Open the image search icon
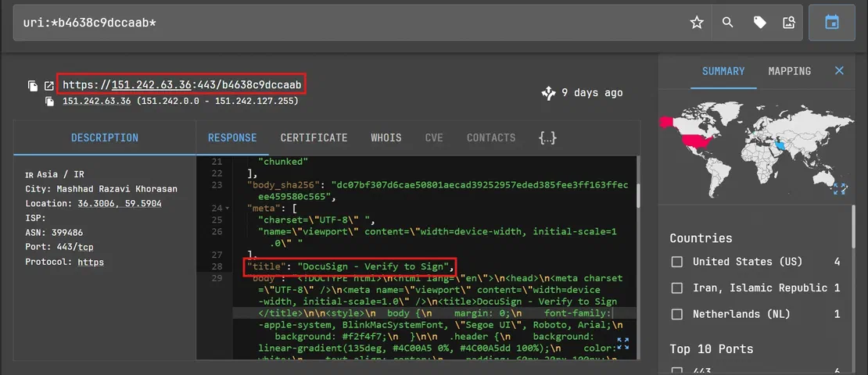The width and height of the screenshot is (868, 375). 788,23
